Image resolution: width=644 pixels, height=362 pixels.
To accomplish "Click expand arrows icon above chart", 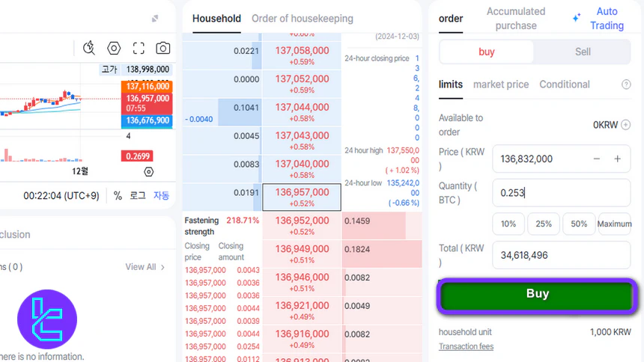I will click(155, 19).
